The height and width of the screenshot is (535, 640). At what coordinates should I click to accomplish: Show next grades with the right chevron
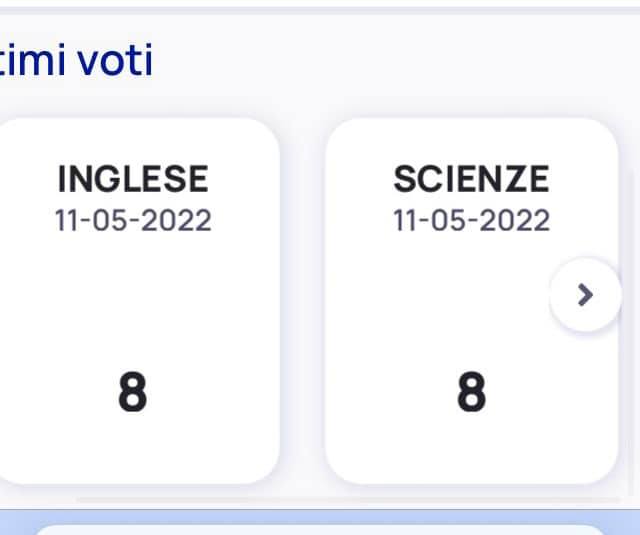pyautogui.click(x=585, y=295)
